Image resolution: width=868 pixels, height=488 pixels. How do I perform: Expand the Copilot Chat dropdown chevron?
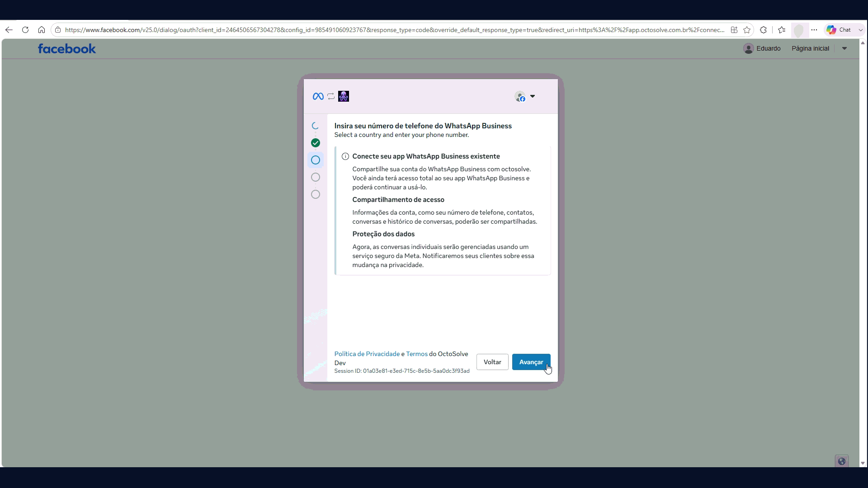click(860, 30)
